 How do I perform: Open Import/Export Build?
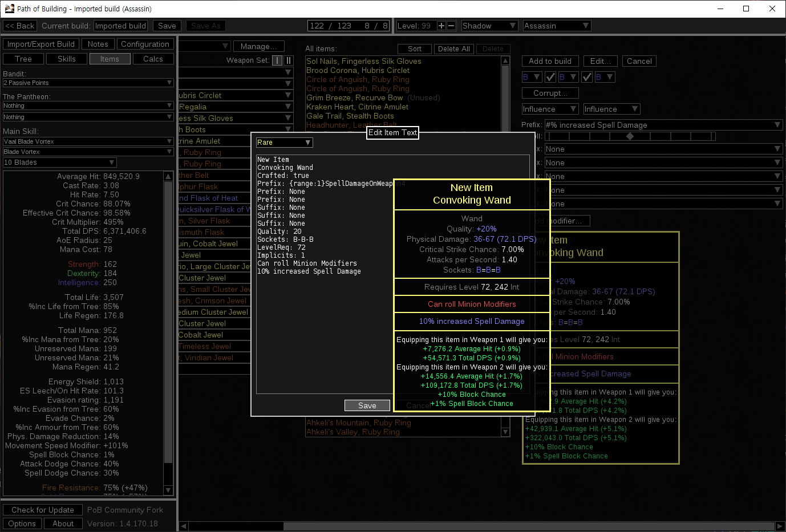41,44
